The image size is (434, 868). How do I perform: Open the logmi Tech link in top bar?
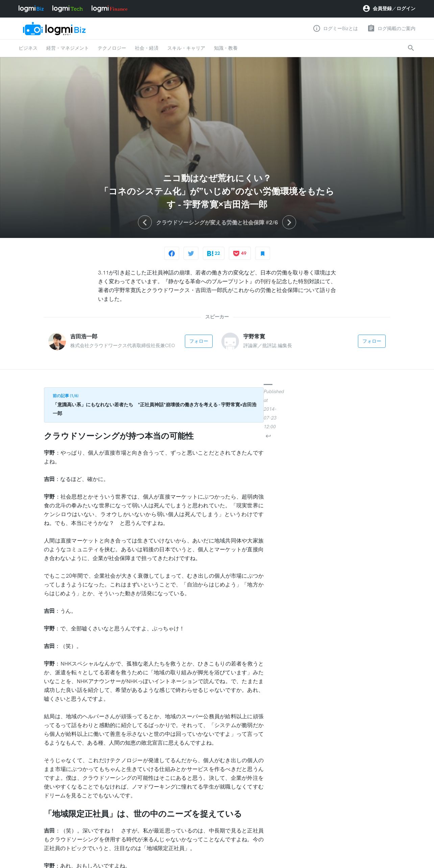point(67,8)
